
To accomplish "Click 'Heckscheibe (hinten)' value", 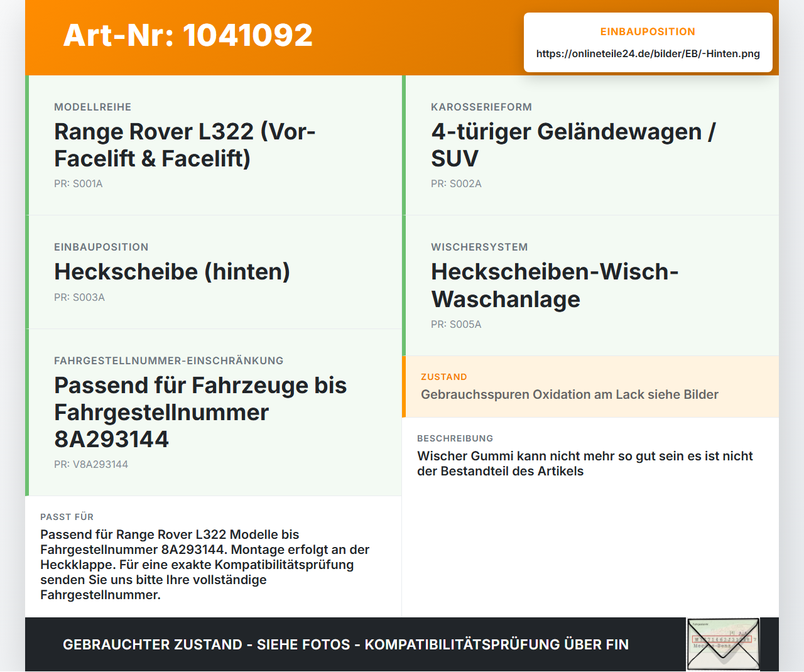I will (x=172, y=271).
